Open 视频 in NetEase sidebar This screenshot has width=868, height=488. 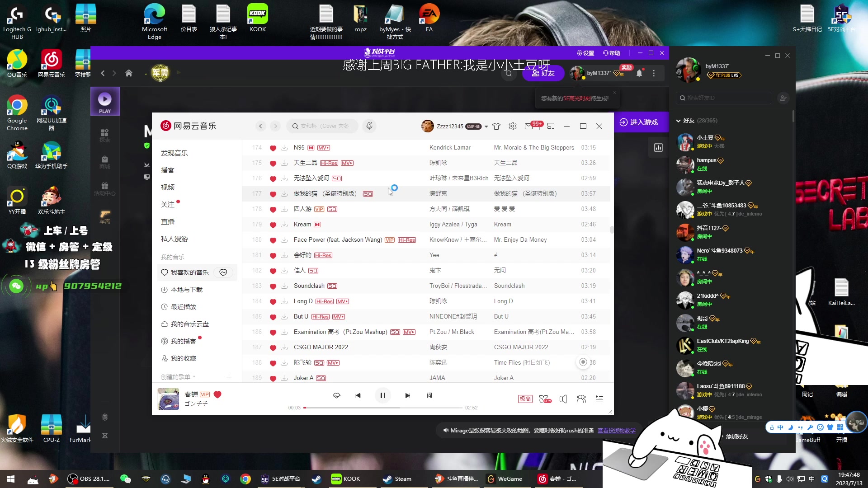coord(168,188)
